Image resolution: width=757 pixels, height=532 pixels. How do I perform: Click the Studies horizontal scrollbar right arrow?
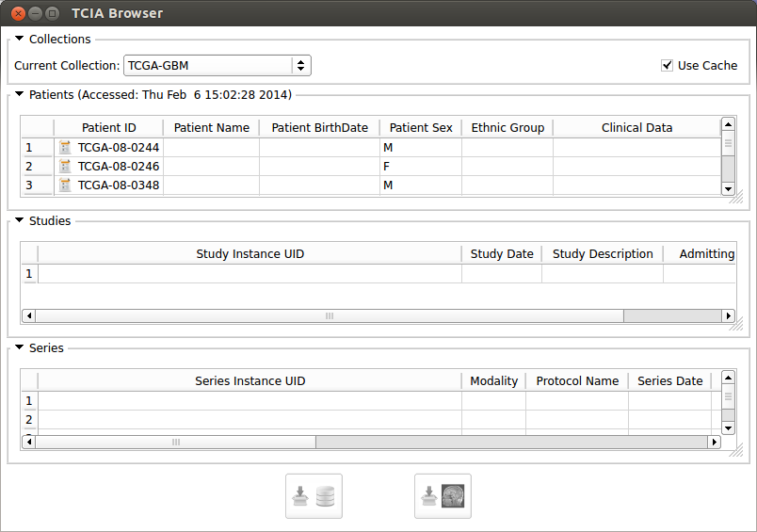point(727,316)
